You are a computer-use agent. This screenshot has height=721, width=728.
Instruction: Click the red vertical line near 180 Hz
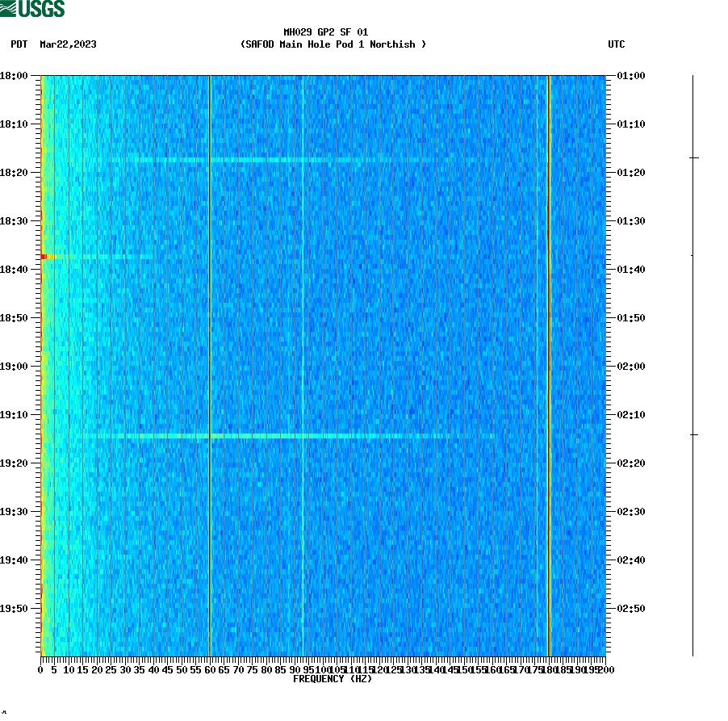tap(549, 363)
